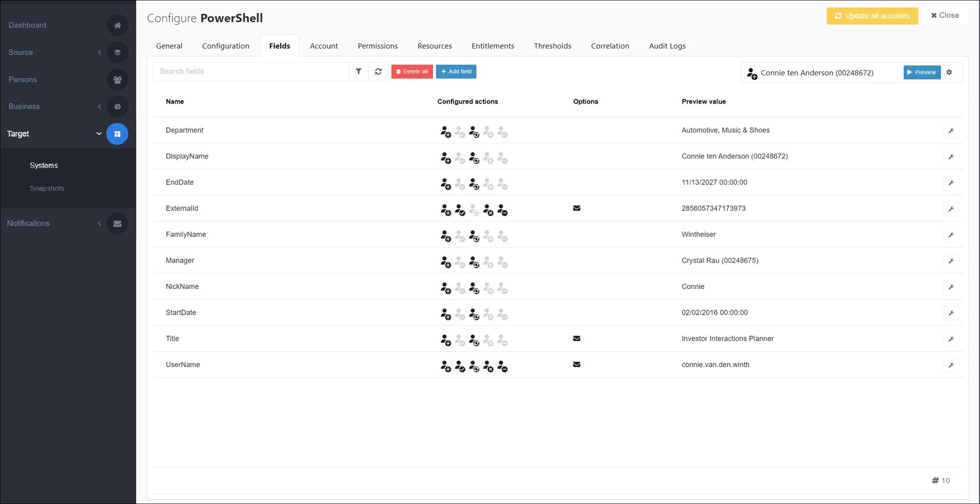980x504 pixels.
Task: Collapse the Target sidebar menu
Action: pyautogui.click(x=99, y=134)
